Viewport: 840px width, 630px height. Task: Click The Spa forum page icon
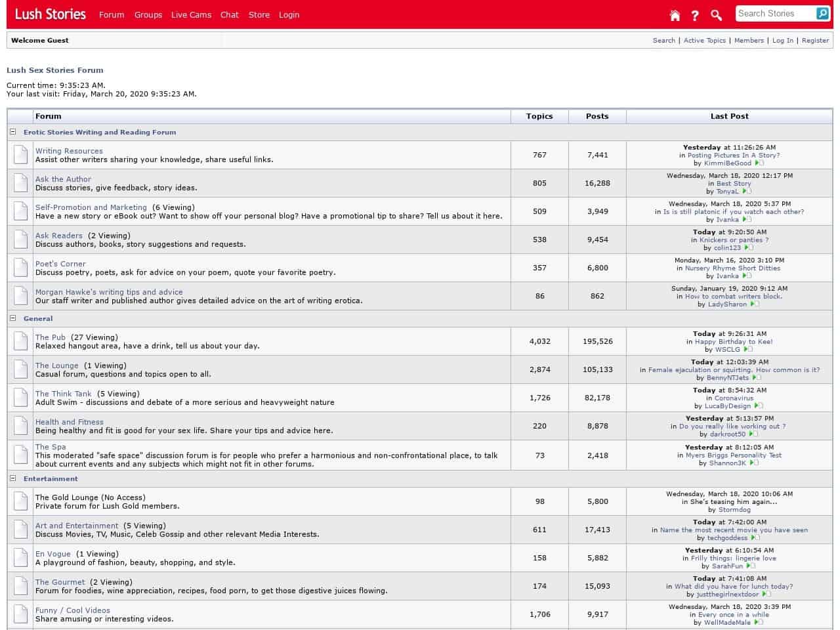(x=20, y=455)
